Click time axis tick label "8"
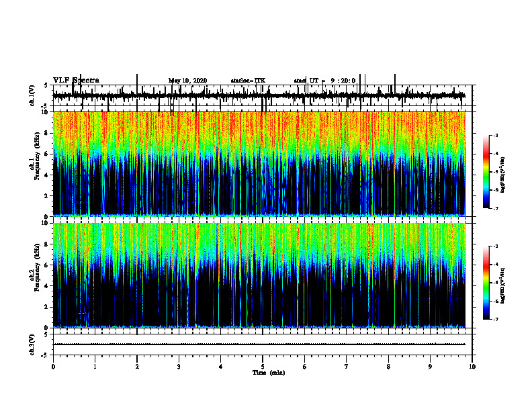Screen dimensions: 532x411 388,367
